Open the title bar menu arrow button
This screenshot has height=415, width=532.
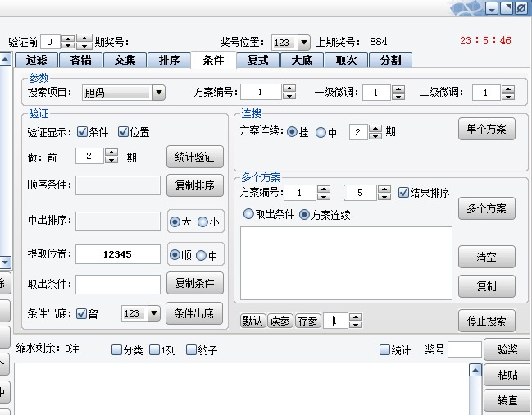pos(491,8)
